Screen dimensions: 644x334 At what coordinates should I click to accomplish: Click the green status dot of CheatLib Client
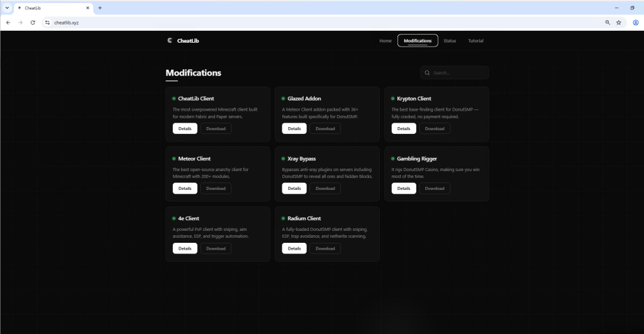174,99
